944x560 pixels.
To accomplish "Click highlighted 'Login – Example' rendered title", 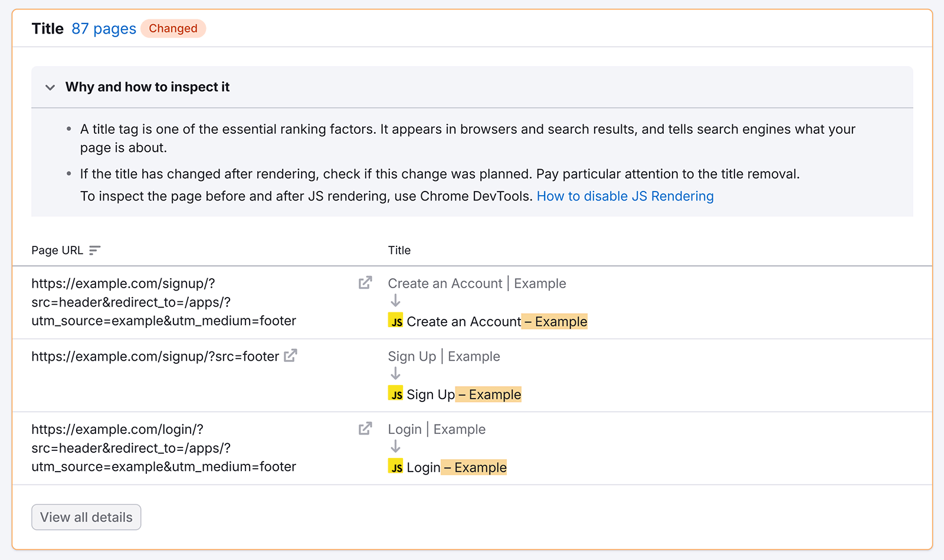I will tap(456, 468).
